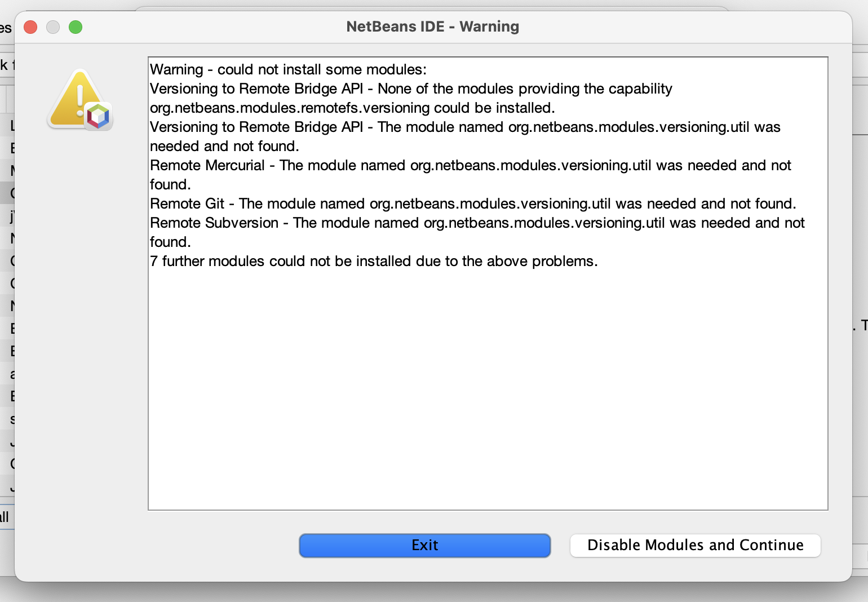Viewport: 868px width, 602px height.
Task: Close the warning dialog with red button
Action: pyautogui.click(x=30, y=27)
